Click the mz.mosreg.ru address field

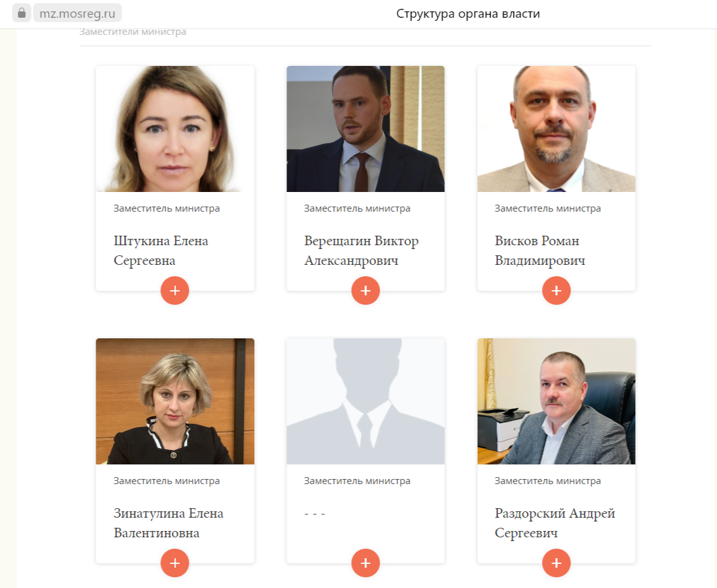77,13
